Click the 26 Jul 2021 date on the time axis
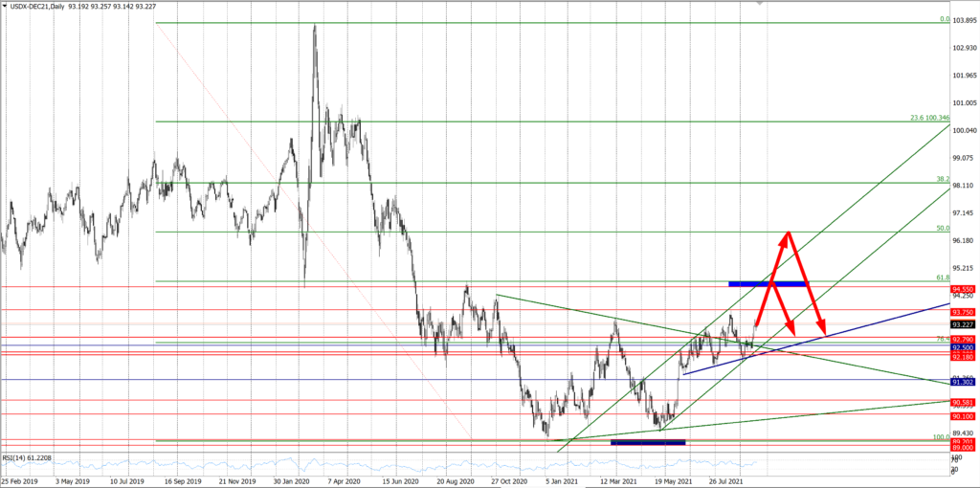This screenshot has width=980, height=488. pos(728,481)
